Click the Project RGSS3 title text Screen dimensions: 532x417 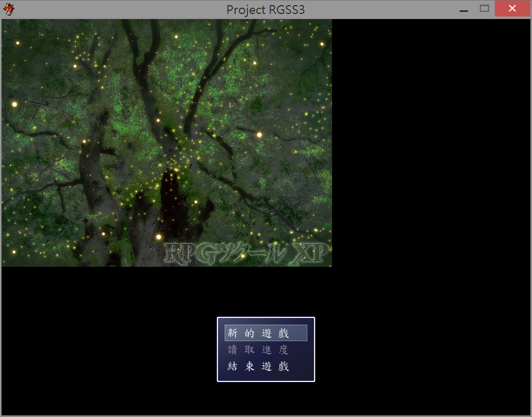[265, 10]
